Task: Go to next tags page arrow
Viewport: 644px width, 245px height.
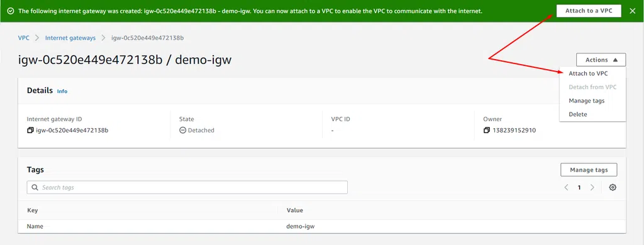Action: (592, 188)
